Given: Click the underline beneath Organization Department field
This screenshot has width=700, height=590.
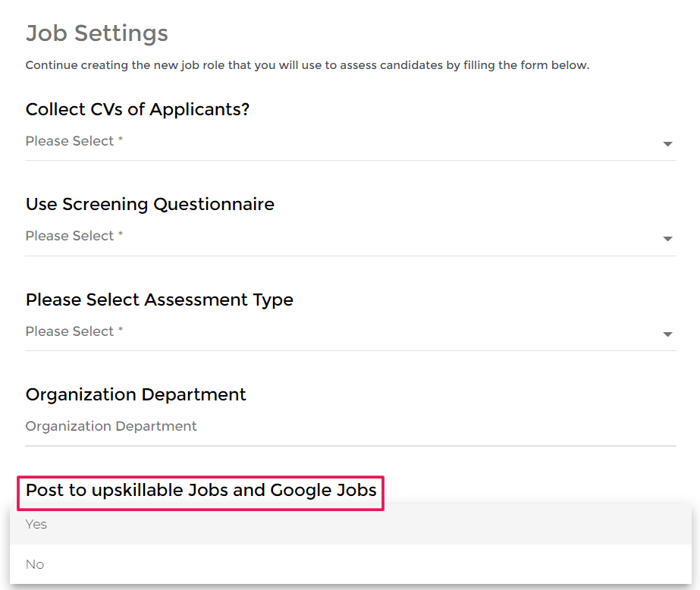Looking at the screenshot, I should [x=349, y=445].
